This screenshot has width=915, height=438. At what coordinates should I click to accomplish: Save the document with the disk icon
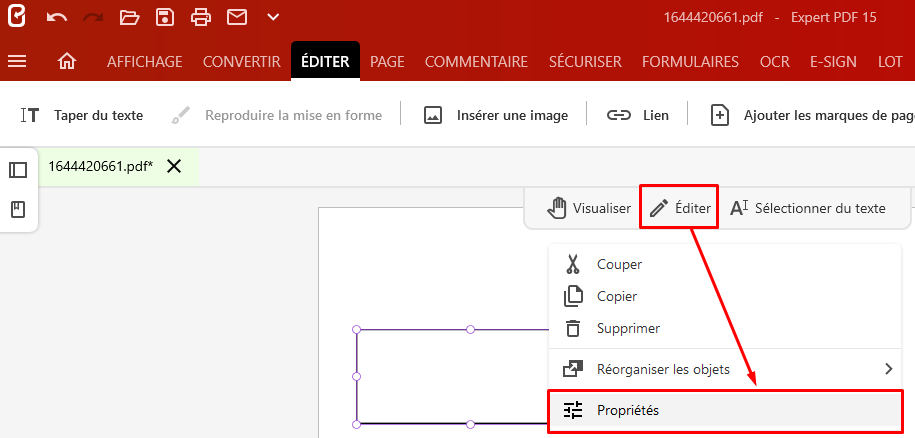[165, 17]
